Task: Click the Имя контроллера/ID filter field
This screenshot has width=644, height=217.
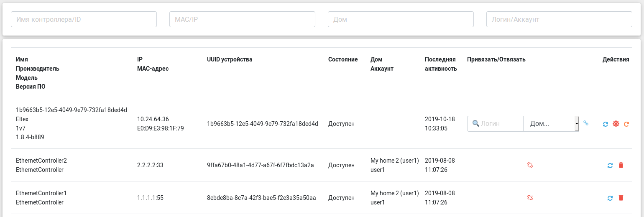Action: tap(84, 19)
